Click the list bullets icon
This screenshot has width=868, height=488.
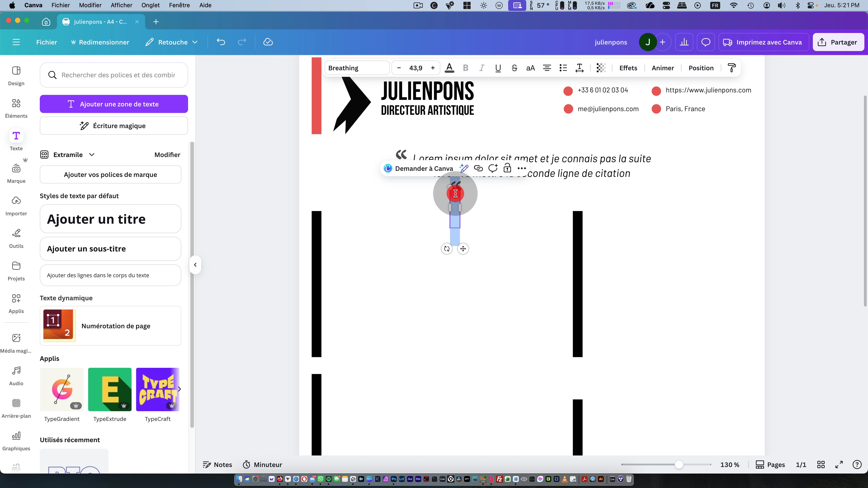[x=563, y=68]
